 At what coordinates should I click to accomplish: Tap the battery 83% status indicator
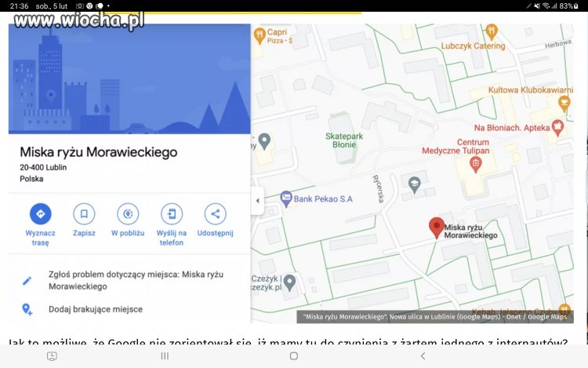(x=569, y=6)
